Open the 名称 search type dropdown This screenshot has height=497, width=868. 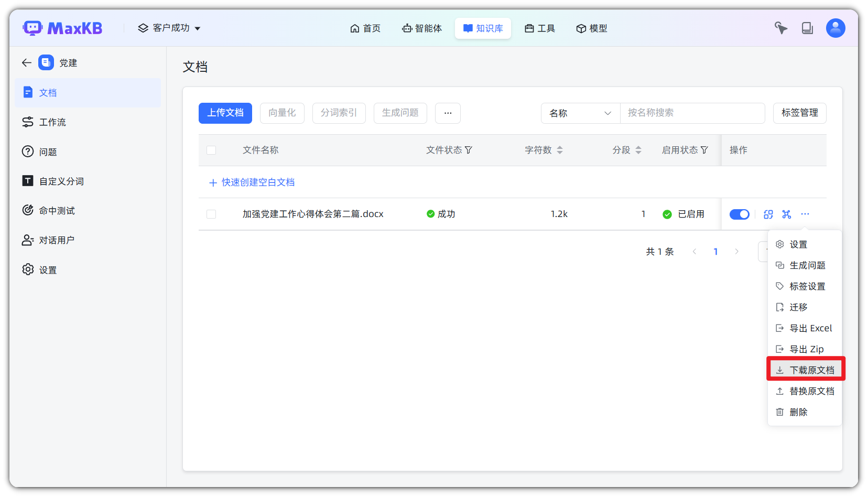[581, 113]
